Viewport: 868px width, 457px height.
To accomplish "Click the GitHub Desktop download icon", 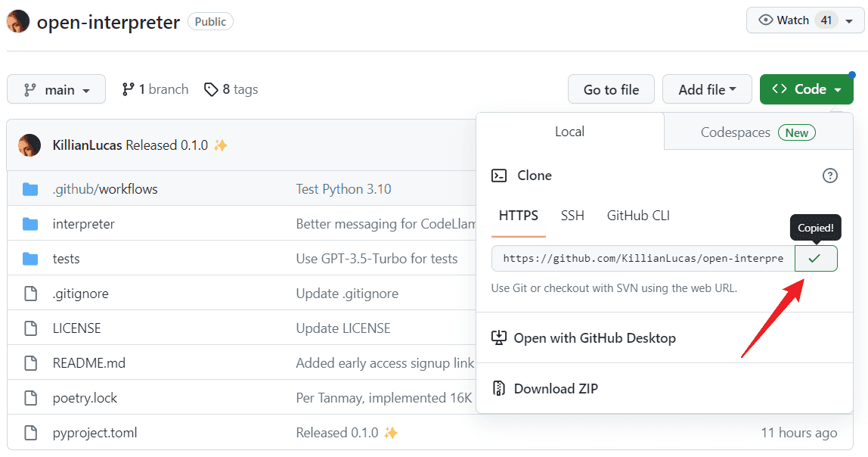I will tap(498, 338).
